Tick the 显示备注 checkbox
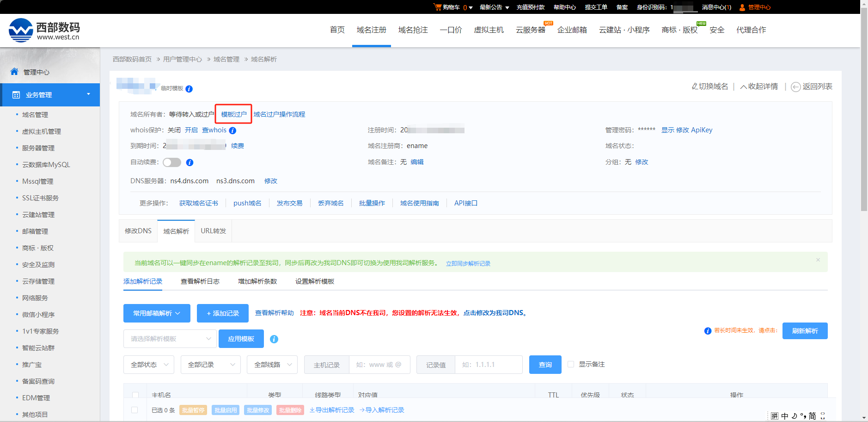Image resolution: width=868 pixels, height=422 pixels. pyautogui.click(x=571, y=364)
